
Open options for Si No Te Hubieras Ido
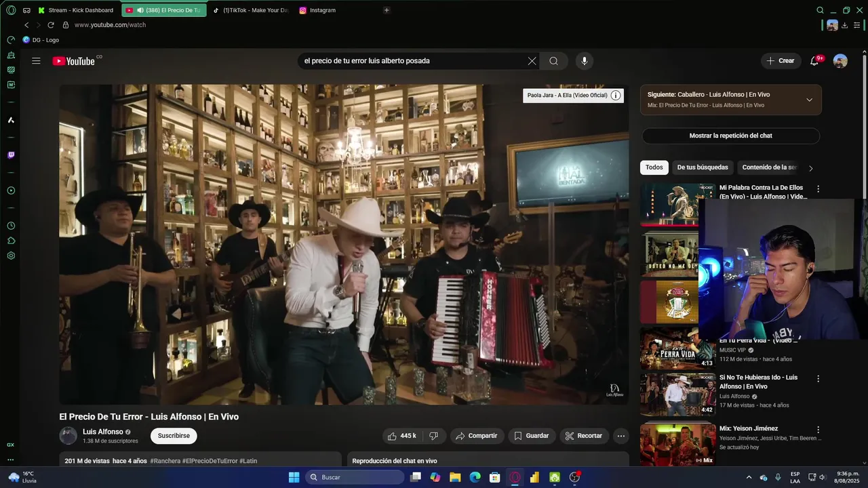pos(818,379)
